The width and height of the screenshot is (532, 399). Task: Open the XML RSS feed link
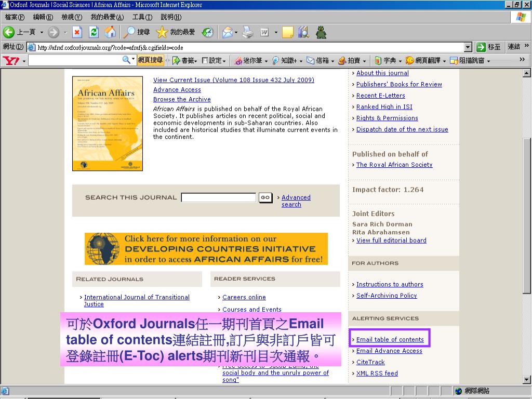click(377, 373)
